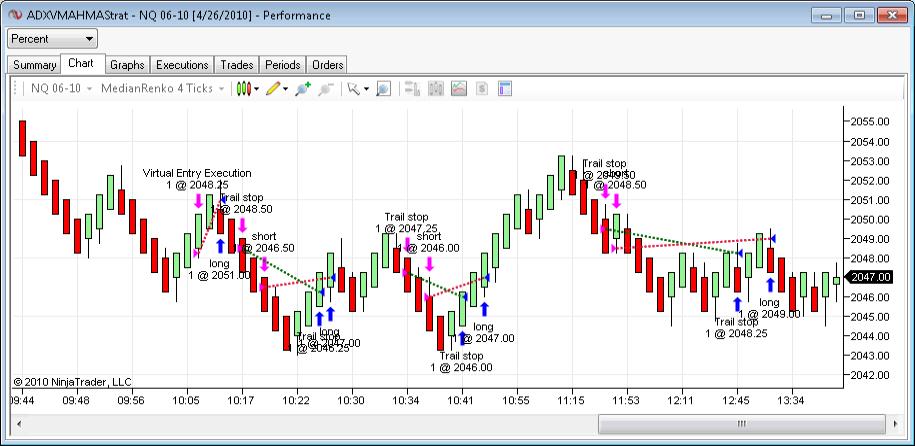Open the indicators line chart icon

[459, 89]
